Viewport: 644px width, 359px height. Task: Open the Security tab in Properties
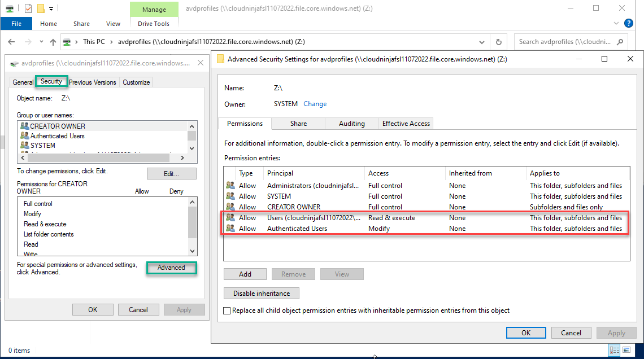(51, 81)
